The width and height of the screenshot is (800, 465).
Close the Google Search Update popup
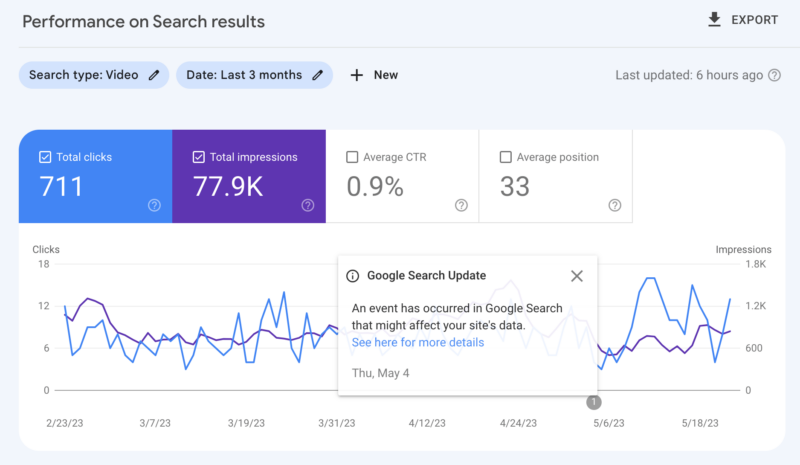pyautogui.click(x=577, y=276)
